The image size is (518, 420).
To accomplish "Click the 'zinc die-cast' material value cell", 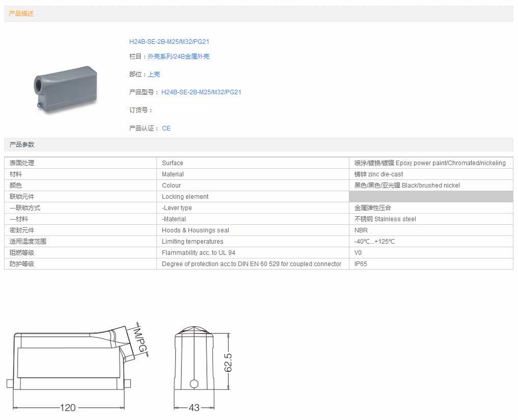I will coord(378,174).
